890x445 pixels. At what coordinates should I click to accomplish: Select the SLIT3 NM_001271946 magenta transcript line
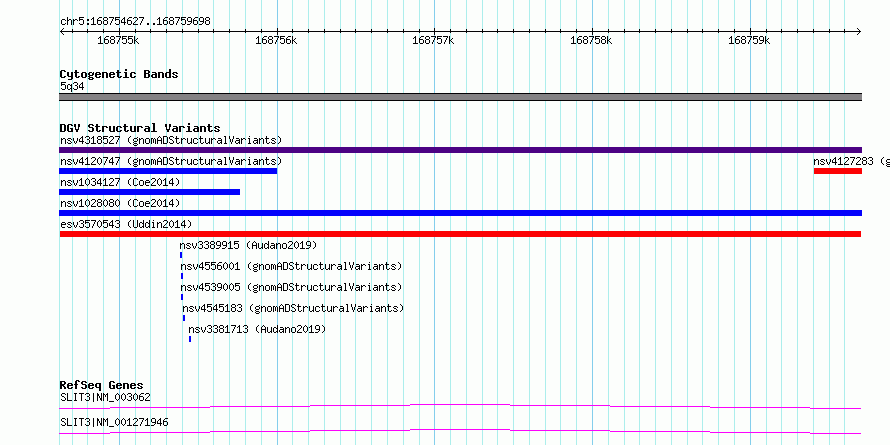[460, 431]
